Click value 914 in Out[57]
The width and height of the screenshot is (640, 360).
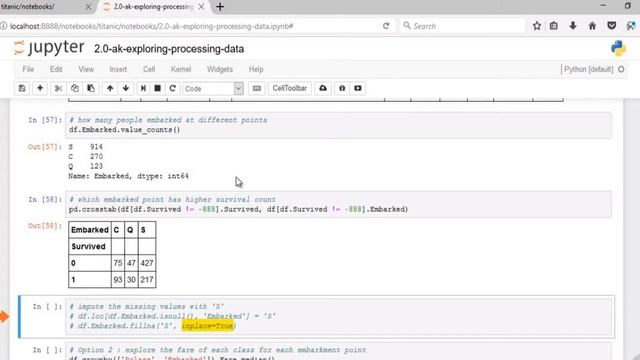pyautogui.click(x=96, y=147)
